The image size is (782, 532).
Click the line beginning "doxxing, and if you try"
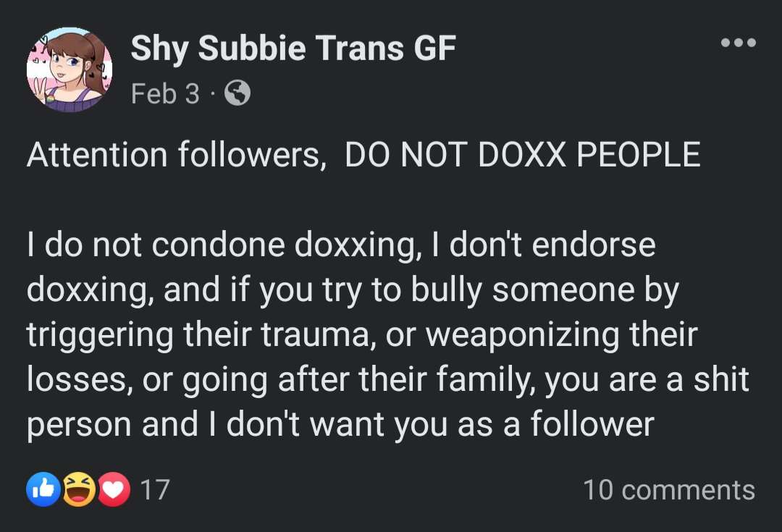(x=353, y=290)
